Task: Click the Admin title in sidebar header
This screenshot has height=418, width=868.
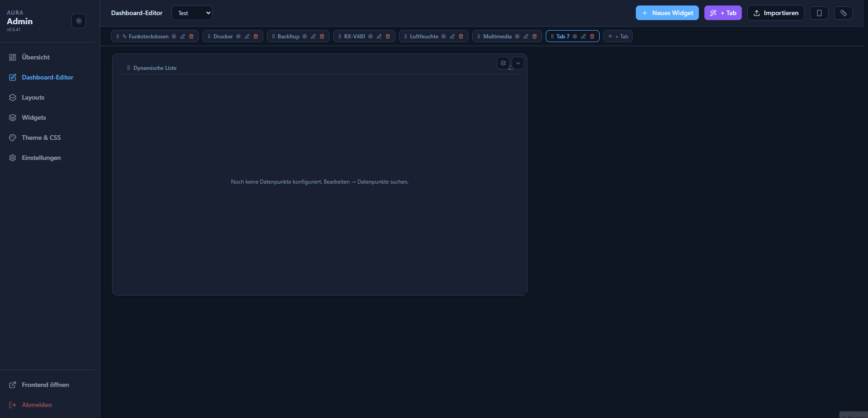Action: pos(20,21)
